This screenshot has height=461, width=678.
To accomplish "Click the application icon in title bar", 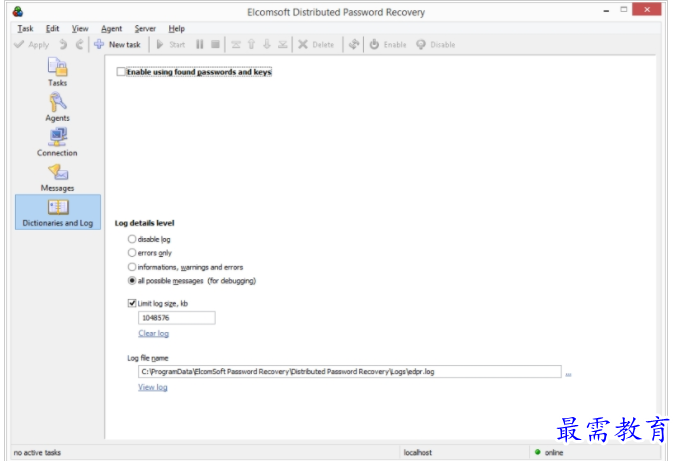I will (18, 12).
